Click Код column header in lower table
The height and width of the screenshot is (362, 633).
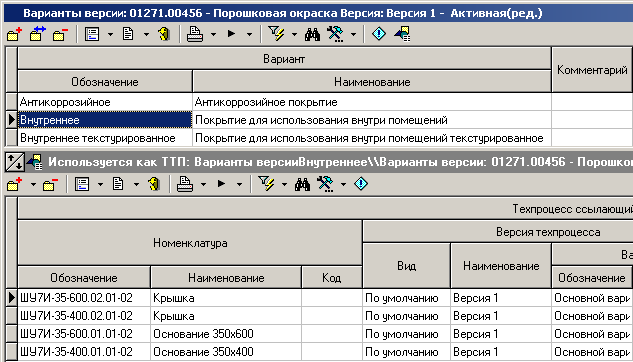click(x=331, y=278)
